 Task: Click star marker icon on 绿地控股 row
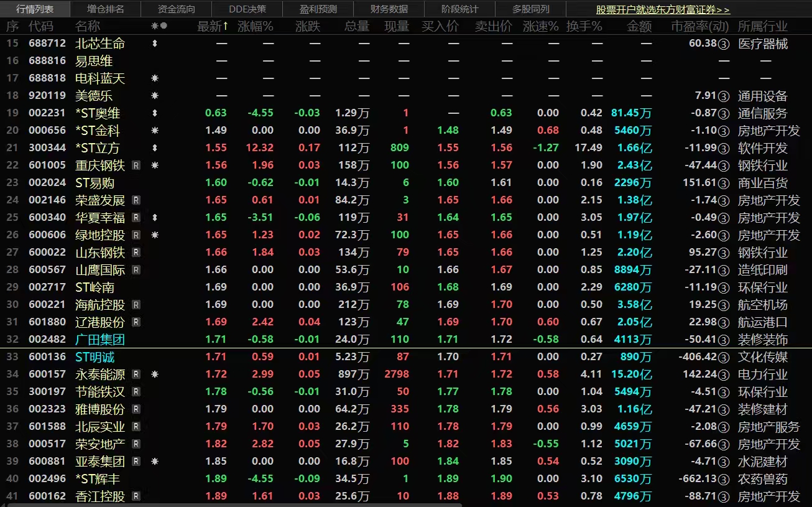[155, 235]
